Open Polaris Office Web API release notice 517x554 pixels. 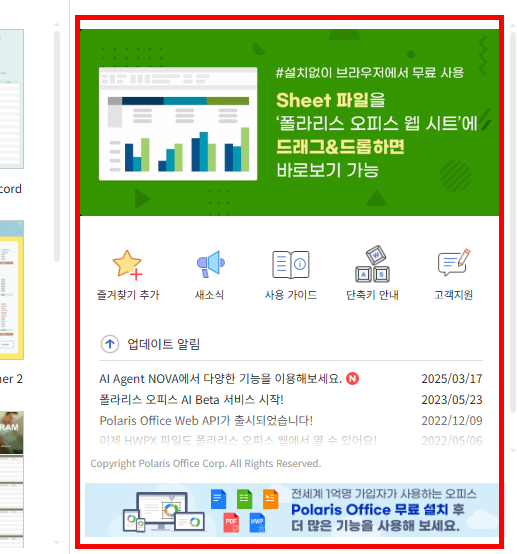[x=206, y=420]
